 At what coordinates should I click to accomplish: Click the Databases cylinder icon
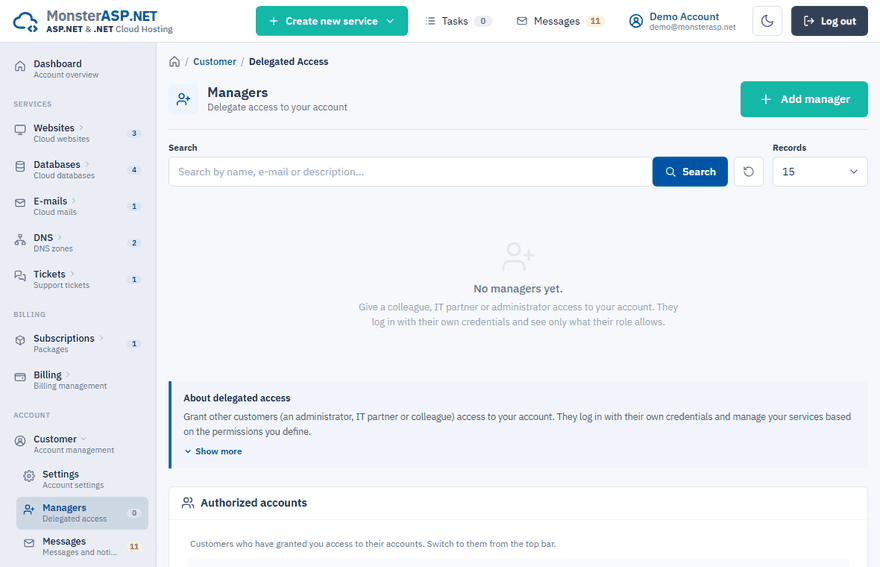[20, 167]
